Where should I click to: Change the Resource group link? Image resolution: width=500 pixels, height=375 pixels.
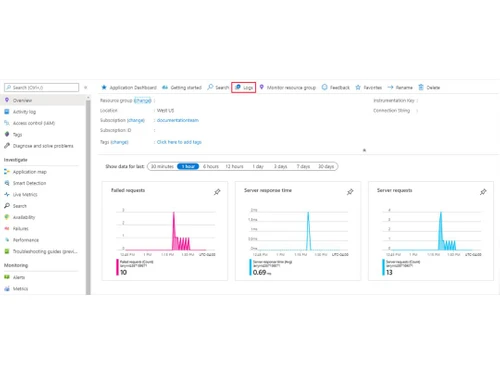coord(143,100)
